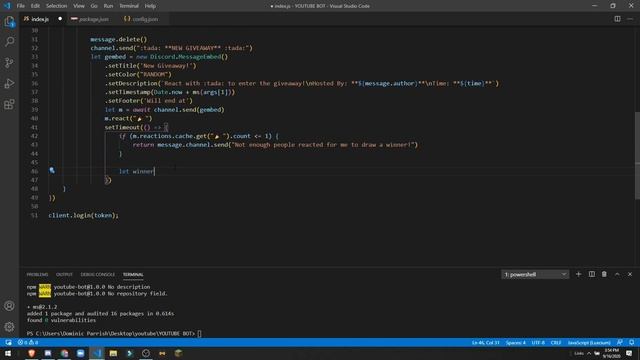Open the Terminal menu
640x360 pixels.
129,6
